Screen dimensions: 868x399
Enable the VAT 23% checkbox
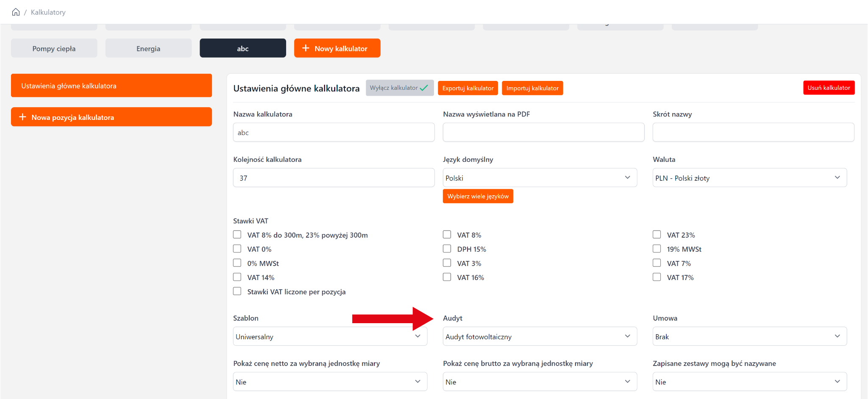(657, 235)
